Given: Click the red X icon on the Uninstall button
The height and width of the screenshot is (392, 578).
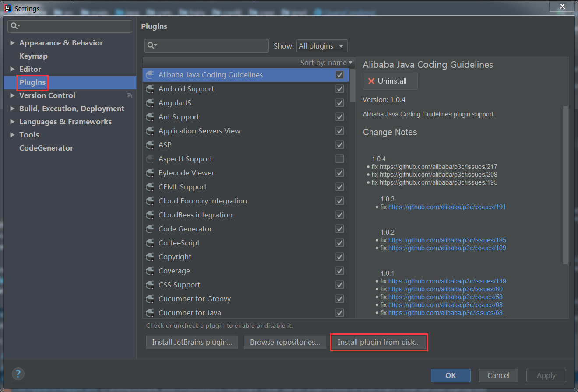Looking at the screenshot, I should pos(372,81).
